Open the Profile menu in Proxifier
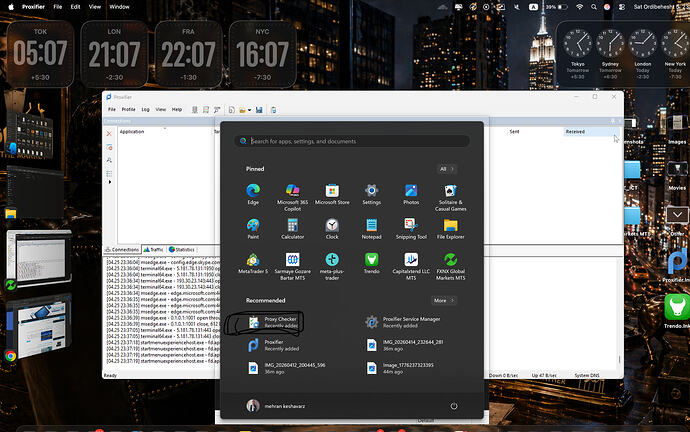Image resolution: width=690 pixels, height=432 pixels. tap(128, 110)
